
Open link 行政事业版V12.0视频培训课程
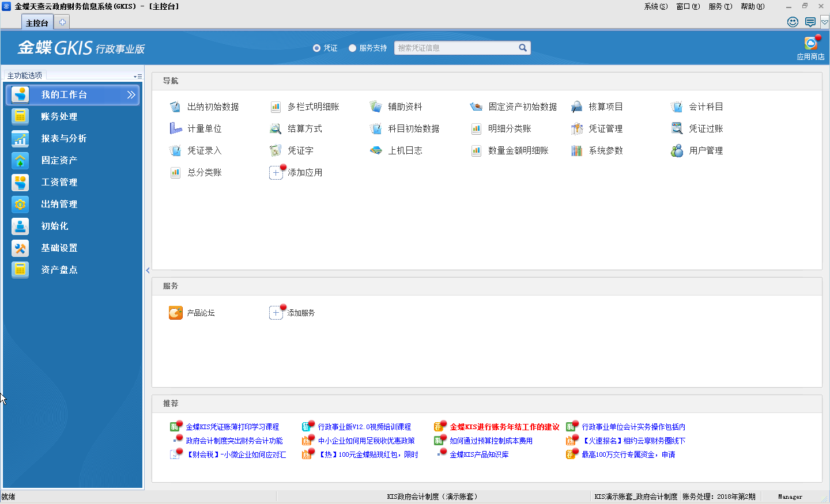[364, 427]
